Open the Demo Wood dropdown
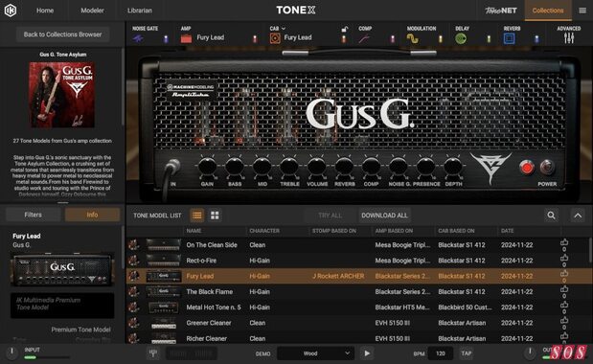Viewport: 593px width, 364px height. [x=315, y=353]
